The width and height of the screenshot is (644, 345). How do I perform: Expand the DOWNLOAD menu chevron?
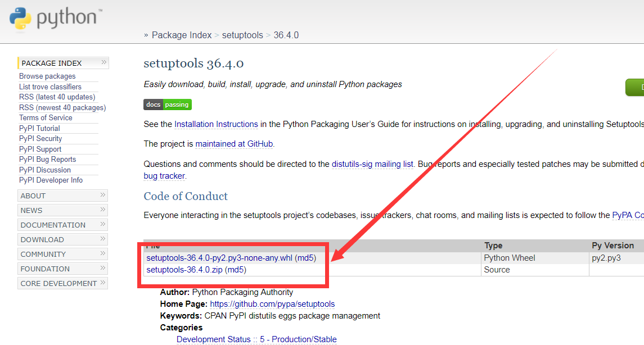[x=103, y=239]
